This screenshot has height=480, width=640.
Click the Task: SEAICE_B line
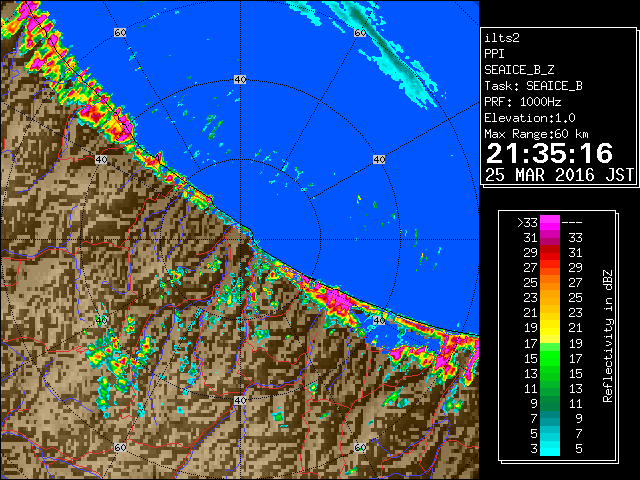[533, 86]
